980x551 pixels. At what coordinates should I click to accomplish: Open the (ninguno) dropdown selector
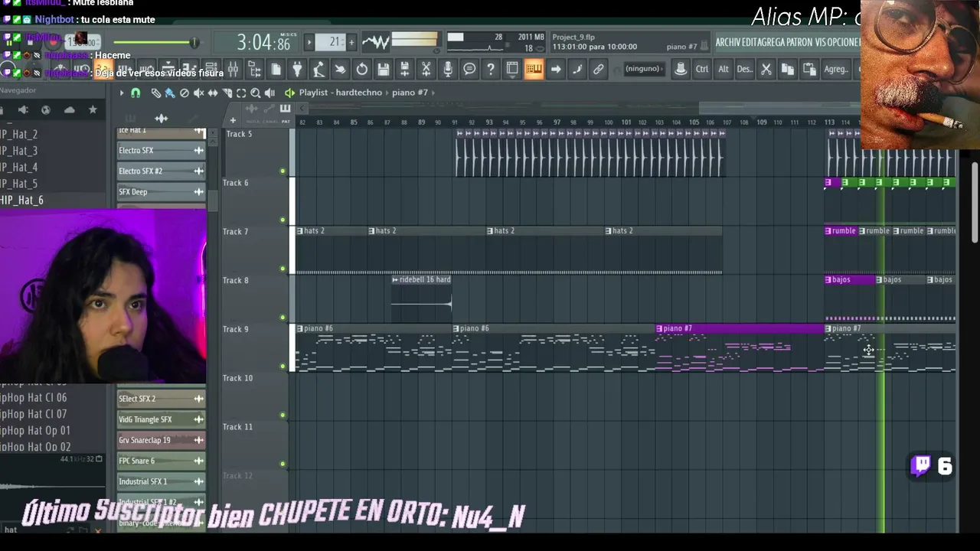tap(643, 69)
